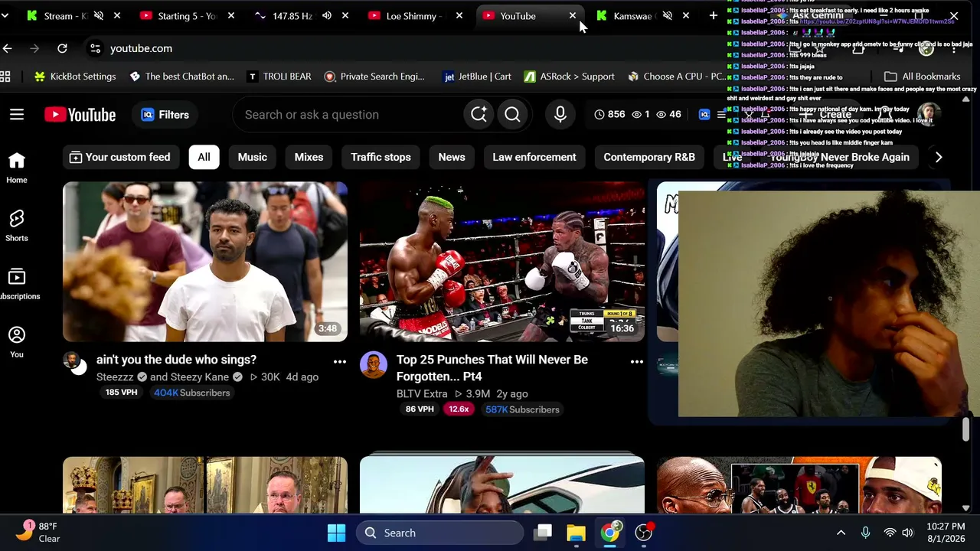Click the 'ain't you the dude who sings?' title

click(x=176, y=360)
